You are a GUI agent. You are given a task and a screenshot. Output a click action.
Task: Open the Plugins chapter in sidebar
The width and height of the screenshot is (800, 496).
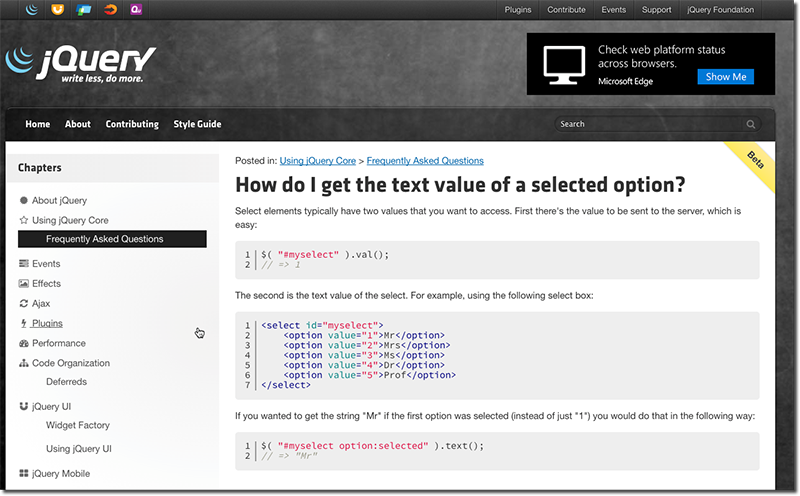[x=47, y=323]
